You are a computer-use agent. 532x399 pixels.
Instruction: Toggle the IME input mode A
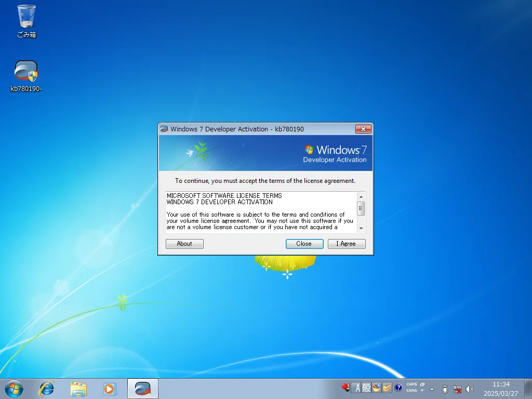click(356, 388)
